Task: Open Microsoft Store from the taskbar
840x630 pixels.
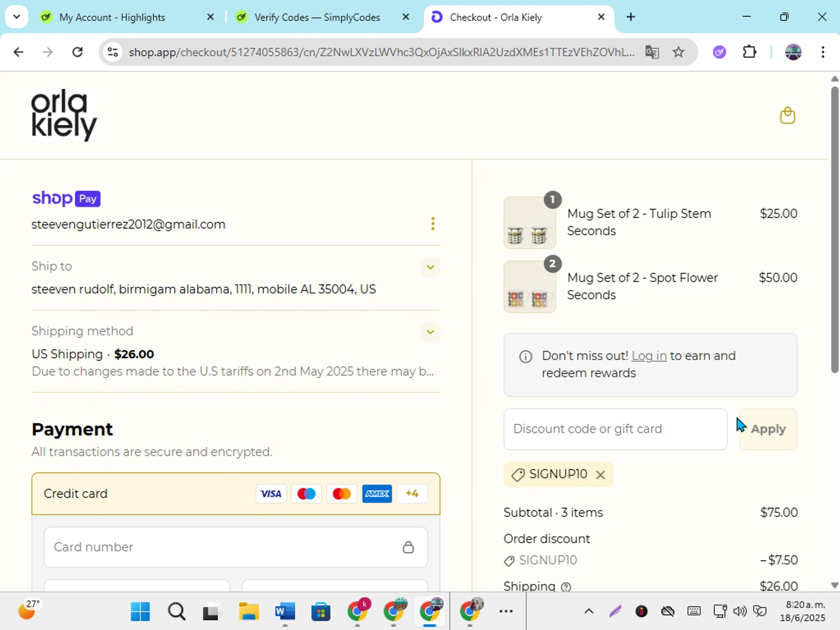Action: click(321, 612)
